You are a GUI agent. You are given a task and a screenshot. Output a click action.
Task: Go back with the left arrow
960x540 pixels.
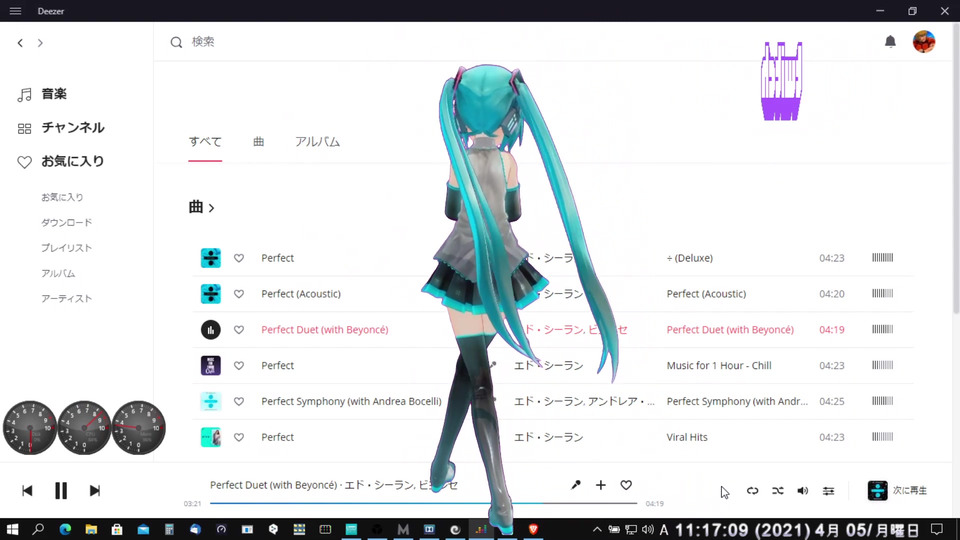pos(20,43)
